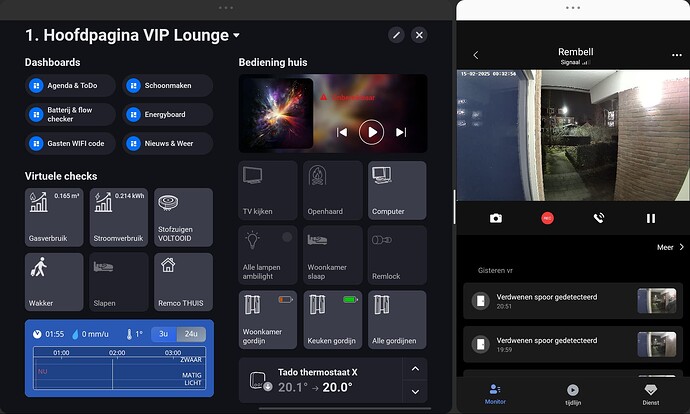Switch to the tijdlijn tab
Screen dimensions: 690x414
573,394
